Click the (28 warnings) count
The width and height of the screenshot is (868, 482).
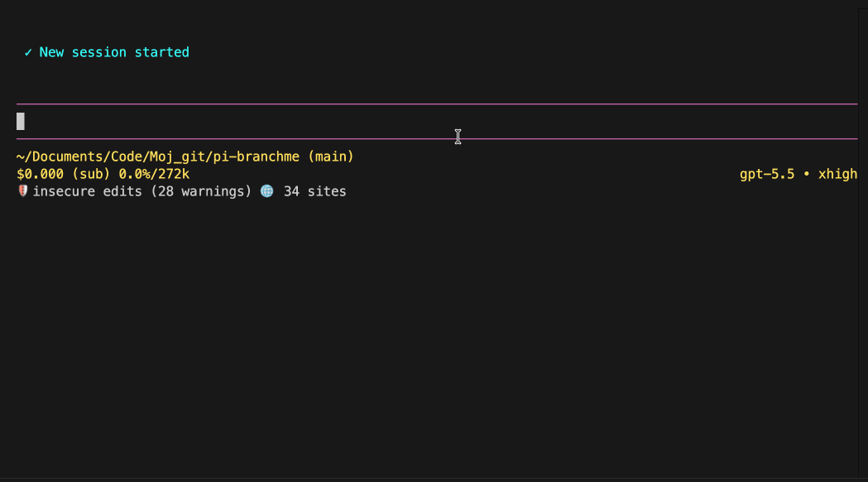coord(201,191)
